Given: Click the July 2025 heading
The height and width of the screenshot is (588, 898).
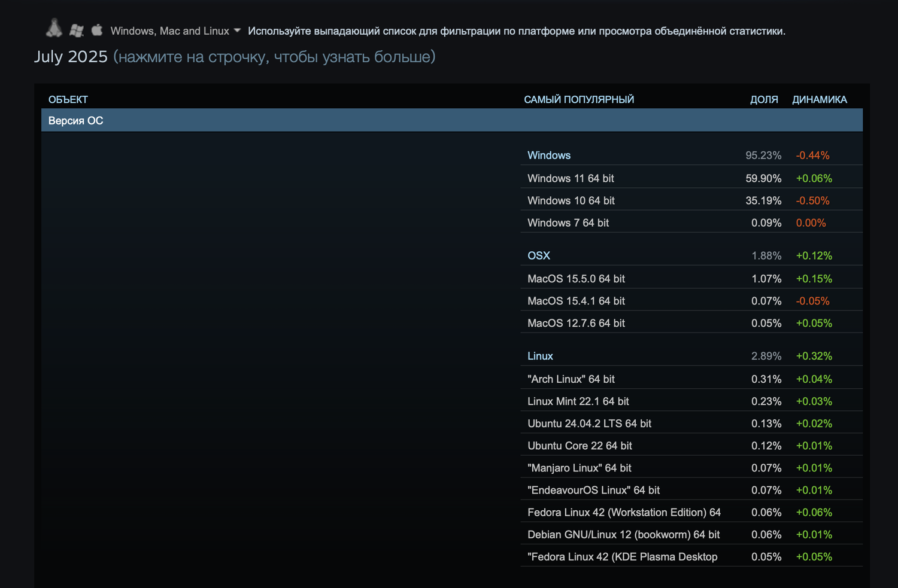Looking at the screenshot, I should click(x=71, y=57).
